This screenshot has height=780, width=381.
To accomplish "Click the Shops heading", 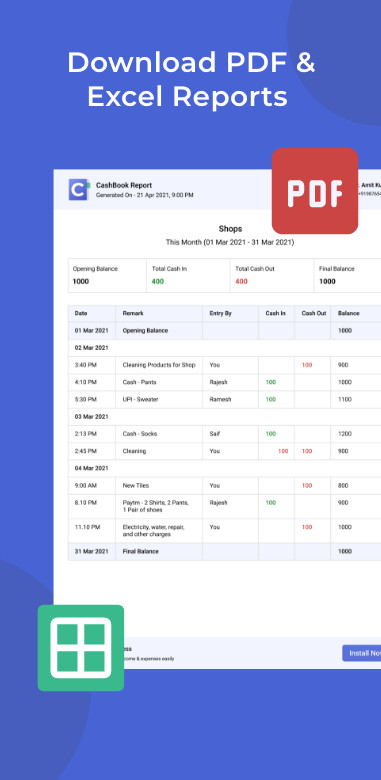I will pos(230,229).
